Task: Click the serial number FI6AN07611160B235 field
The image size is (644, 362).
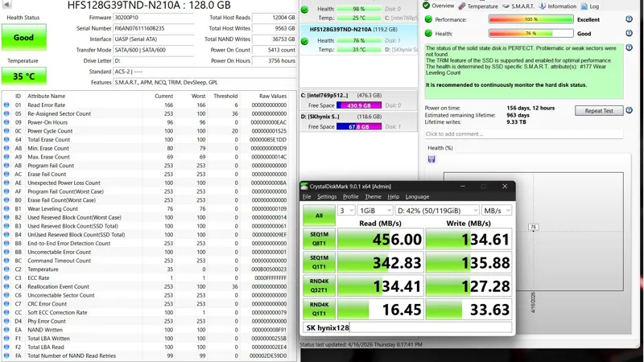Action: click(153, 28)
